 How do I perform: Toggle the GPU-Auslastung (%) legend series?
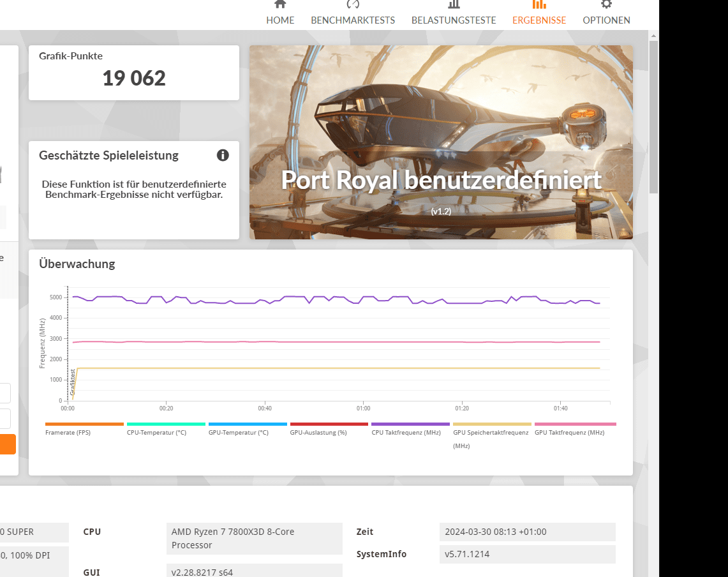[329, 429]
